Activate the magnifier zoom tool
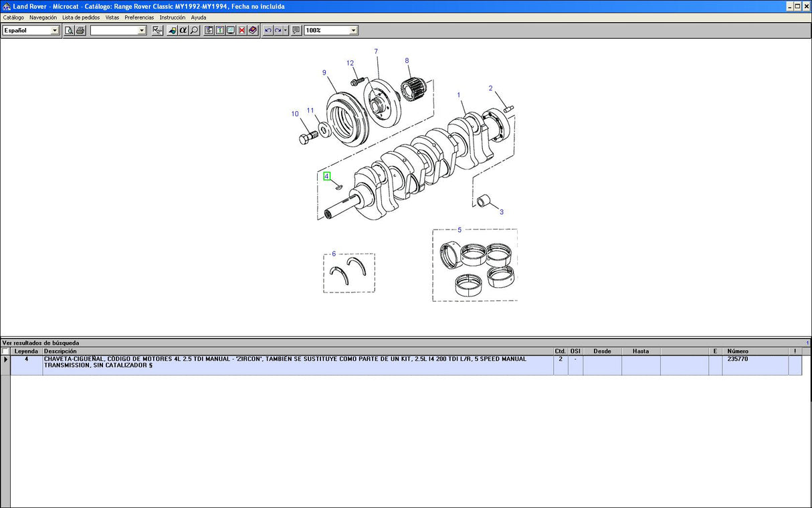The width and height of the screenshot is (812, 508). (193, 30)
